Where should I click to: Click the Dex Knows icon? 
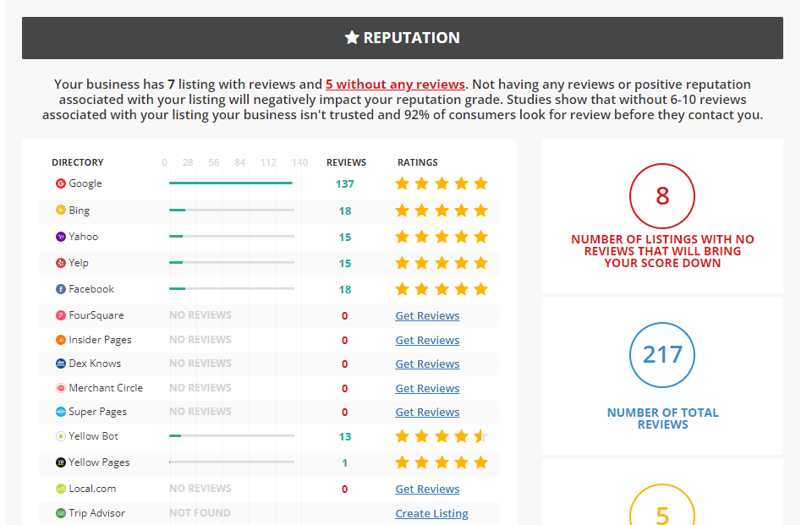61,364
